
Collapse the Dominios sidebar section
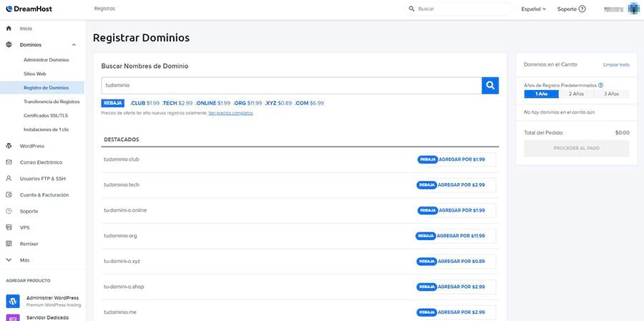[x=74, y=45]
